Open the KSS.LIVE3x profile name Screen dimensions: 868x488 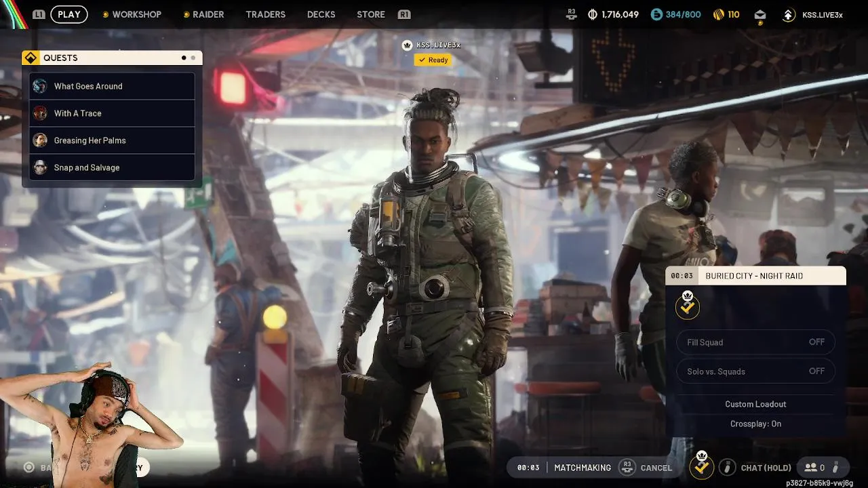point(822,14)
